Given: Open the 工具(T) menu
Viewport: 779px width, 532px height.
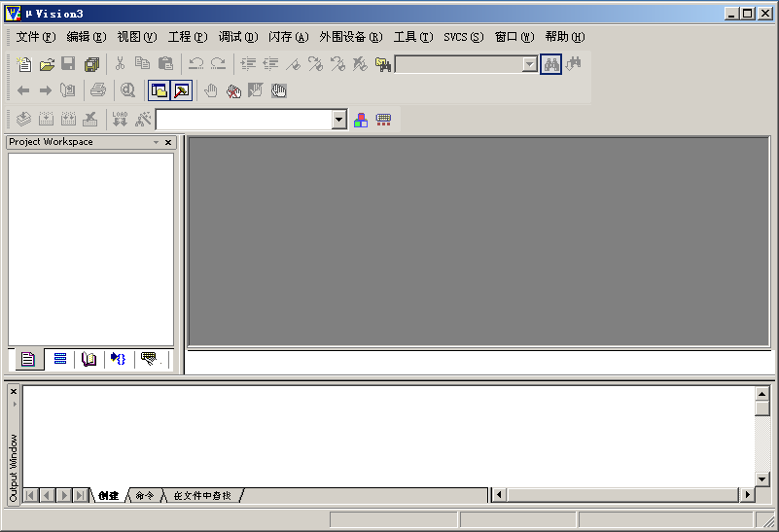Looking at the screenshot, I should coord(413,37).
